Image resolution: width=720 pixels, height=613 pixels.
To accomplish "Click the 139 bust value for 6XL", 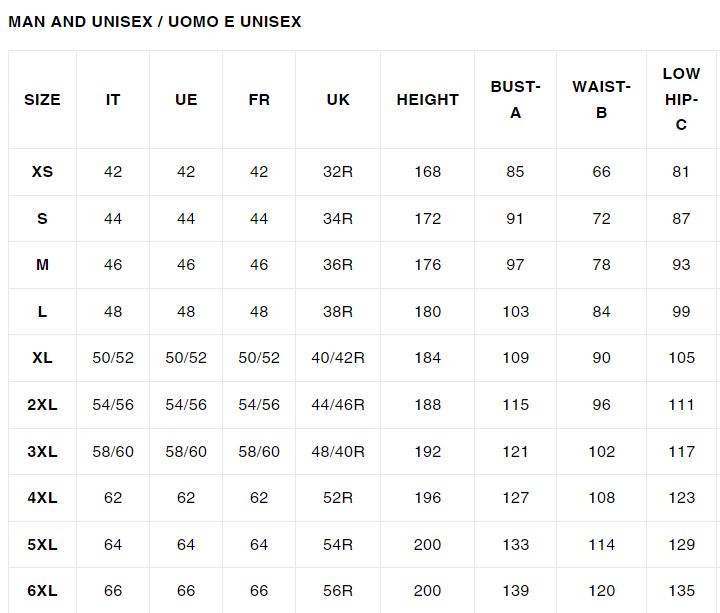I will pos(515,591).
